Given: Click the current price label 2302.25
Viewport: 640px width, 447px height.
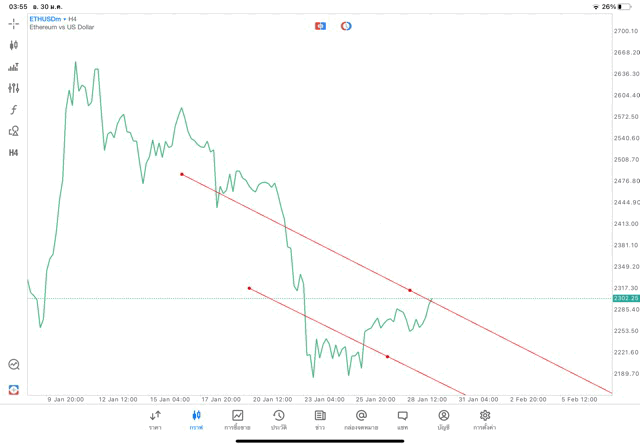Looking at the screenshot, I should click(x=626, y=298).
